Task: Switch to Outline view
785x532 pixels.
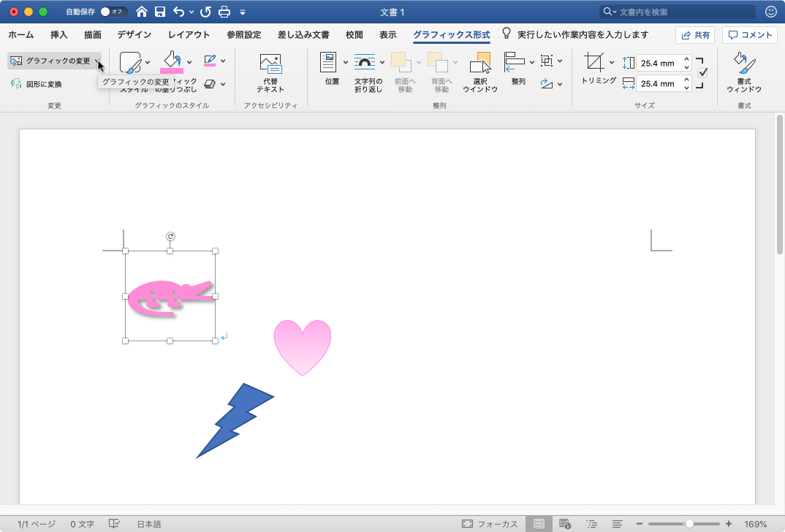Action: point(591,523)
